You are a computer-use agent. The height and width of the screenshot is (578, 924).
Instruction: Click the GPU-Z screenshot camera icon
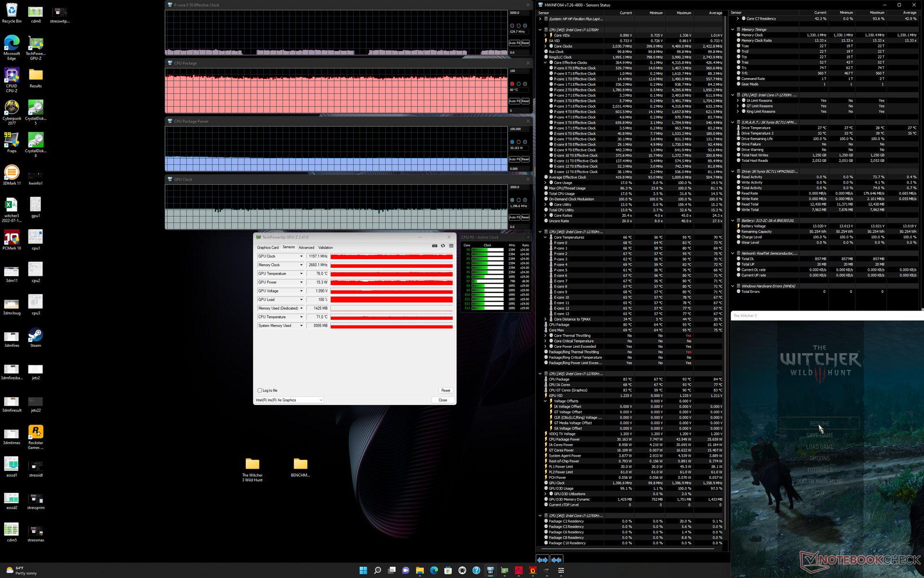(435, 246)
